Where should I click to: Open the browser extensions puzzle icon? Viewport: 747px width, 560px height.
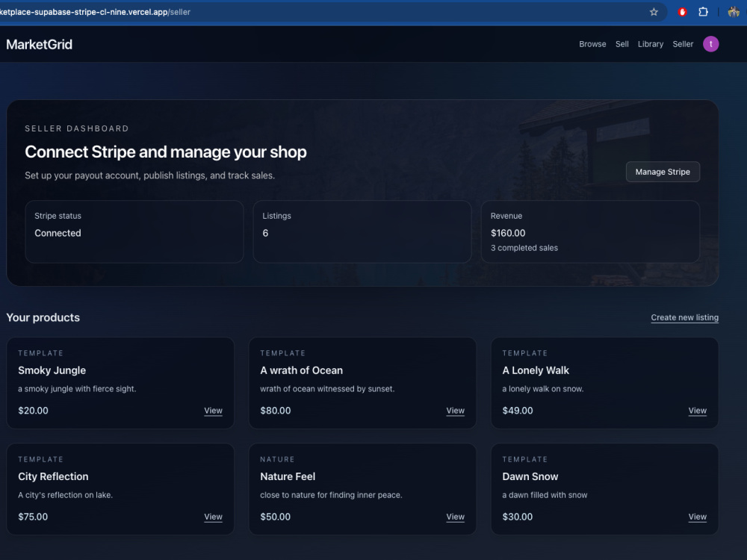point(703,12)
